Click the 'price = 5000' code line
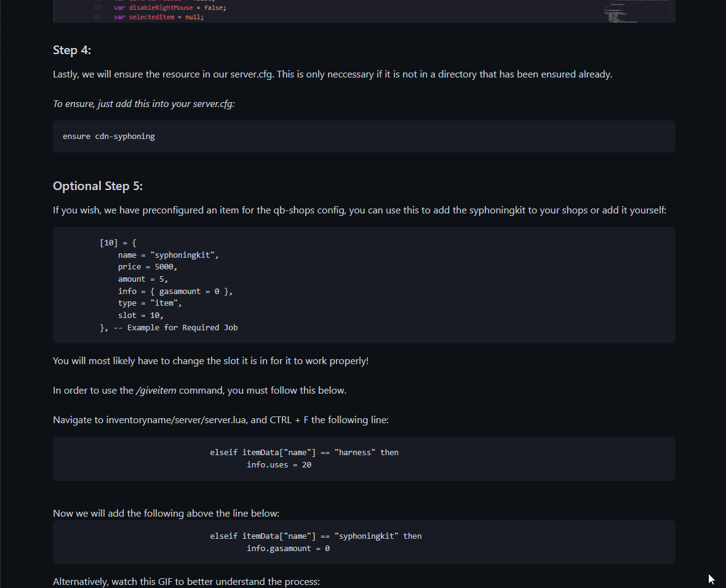This screenshot has width=726, height=588. point(147,267)
